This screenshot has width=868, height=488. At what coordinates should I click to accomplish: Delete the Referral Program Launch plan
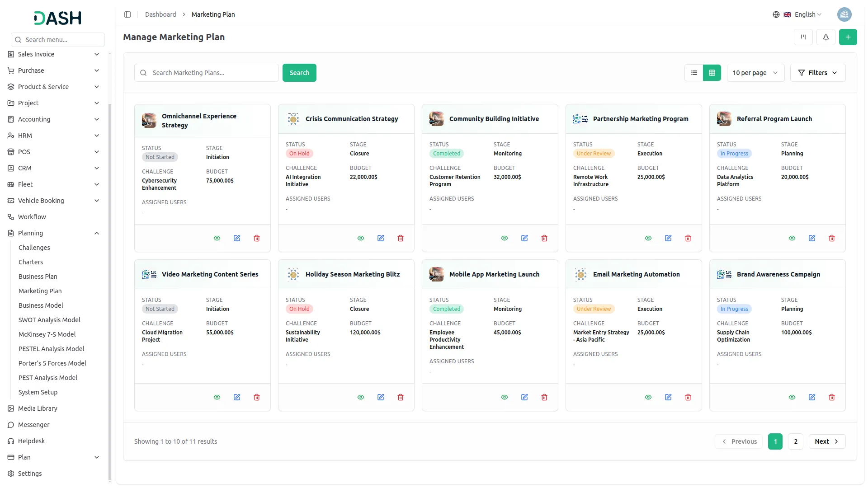point(832,238)
